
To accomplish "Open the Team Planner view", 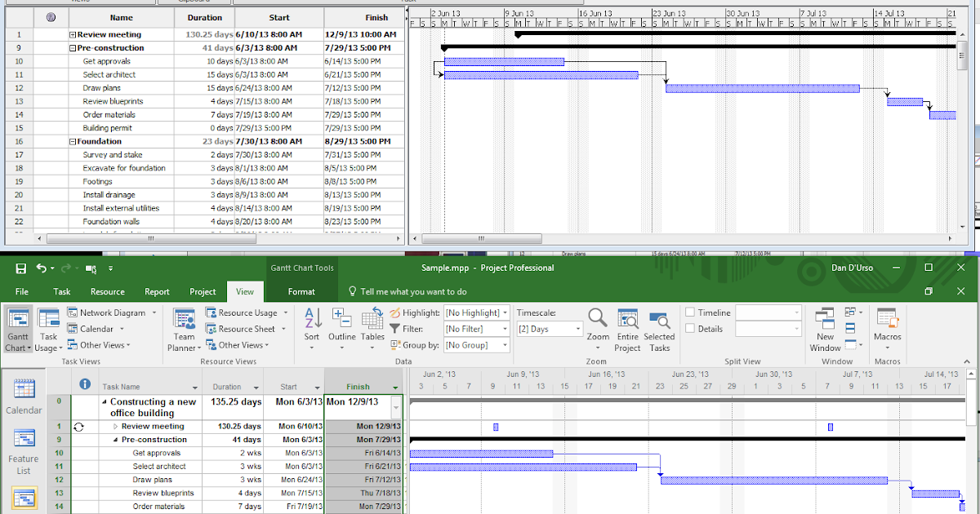I will pos(183,325).
